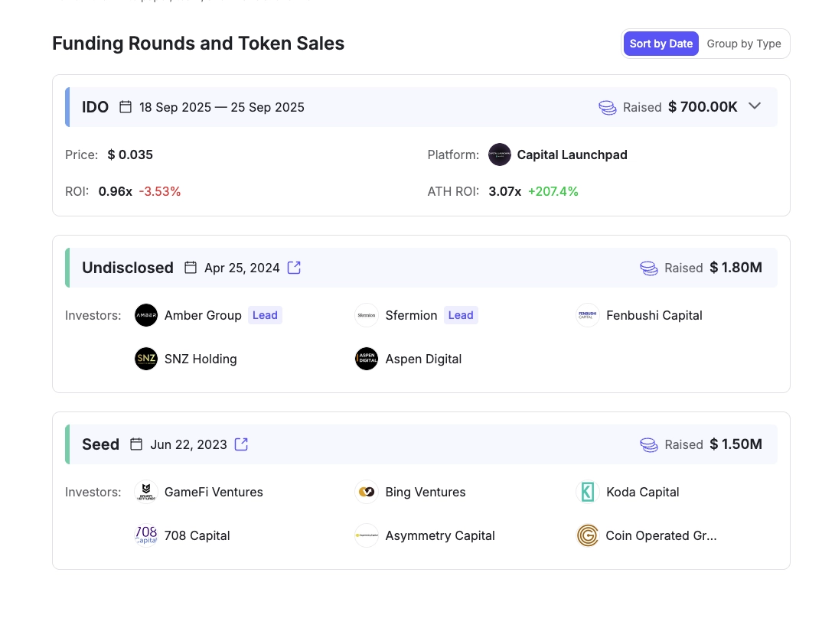
Task: Open Sfermion investor page
Action: click(x=411, y=315)
